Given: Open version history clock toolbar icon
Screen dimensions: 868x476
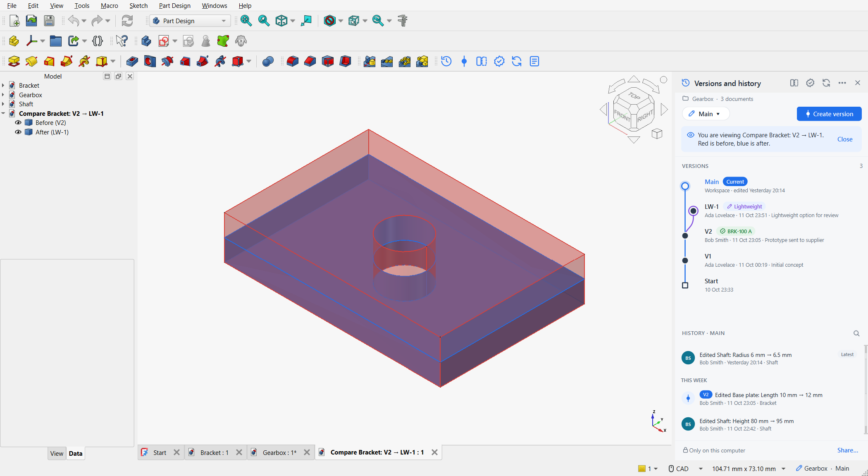Looking at the screenshot, I should tap(446, 61).
